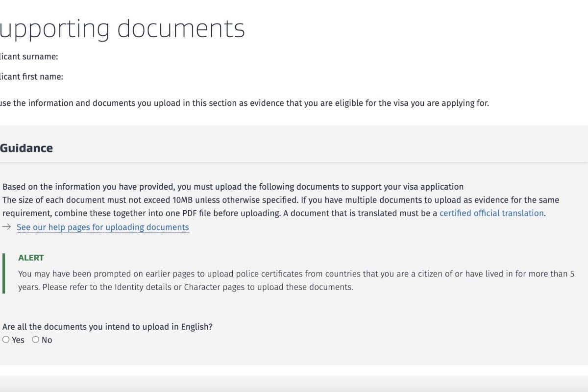This screenshot has height=392, width=588.
Task: Click the 'Yes' label text
Action: 18,340
